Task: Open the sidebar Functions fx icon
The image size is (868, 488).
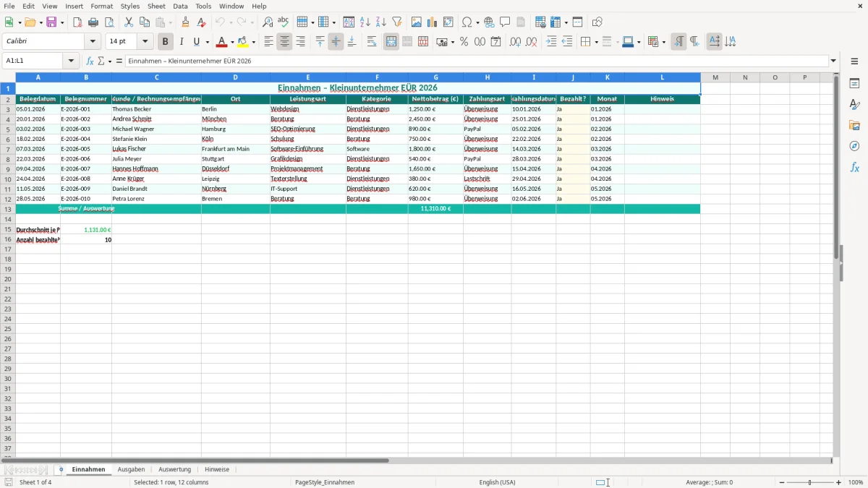Action: click(x=854, y=168)
